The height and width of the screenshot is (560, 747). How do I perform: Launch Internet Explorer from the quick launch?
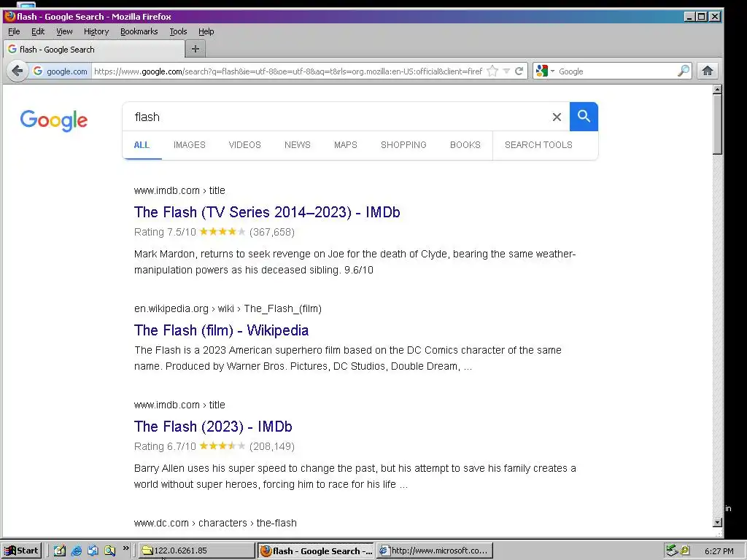76,551
